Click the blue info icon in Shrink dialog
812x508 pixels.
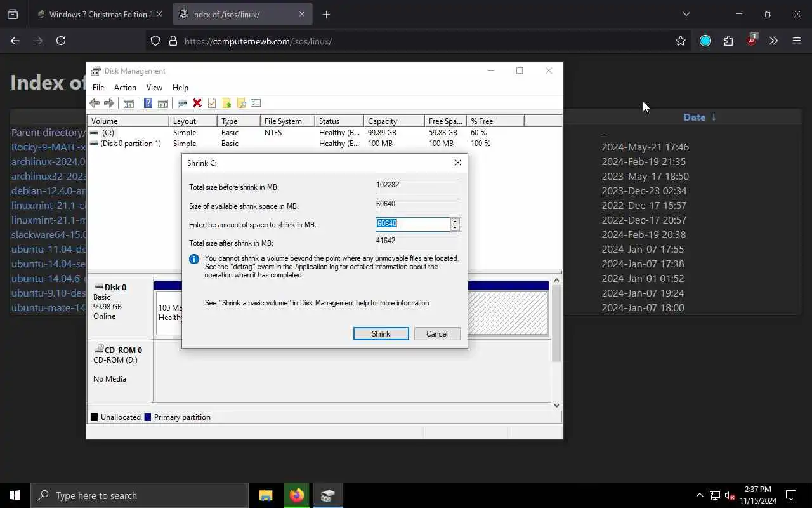(x=194, y=259)
